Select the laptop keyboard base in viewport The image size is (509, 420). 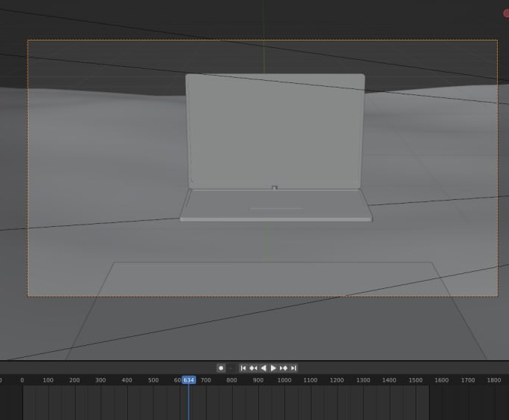(276, 205)
